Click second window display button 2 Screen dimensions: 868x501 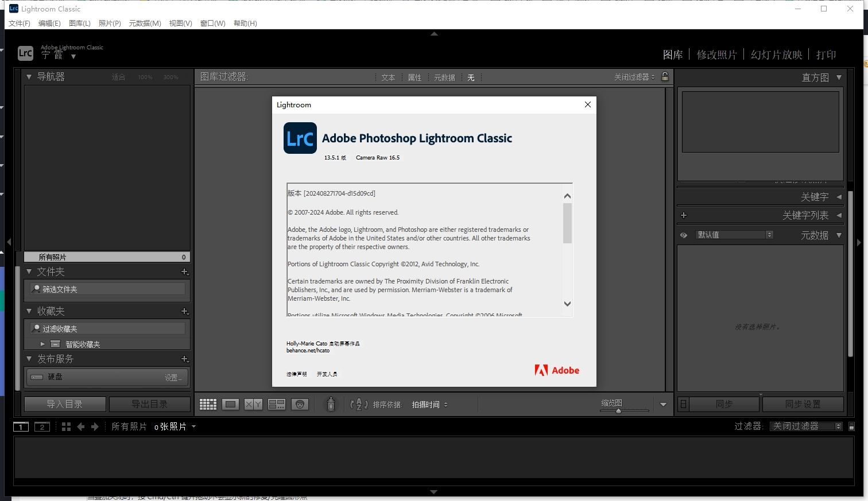click(x=42, y=426)
